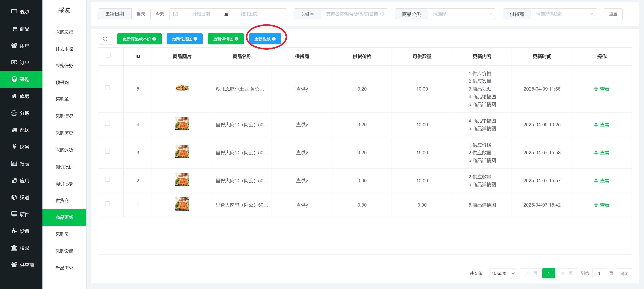Viewport: 644px width, 289px height.
Task: Click help icon on 更新轮播图 button
Action: [195, 39]
